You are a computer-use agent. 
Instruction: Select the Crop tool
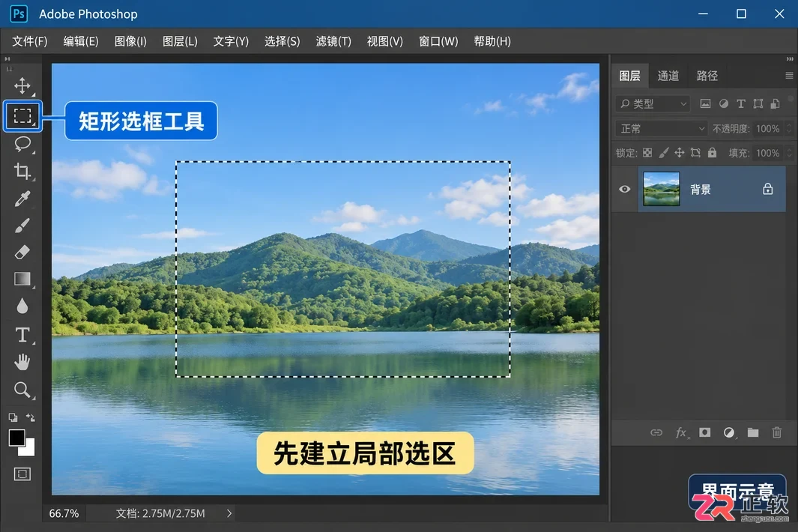[x=22, y=171]
